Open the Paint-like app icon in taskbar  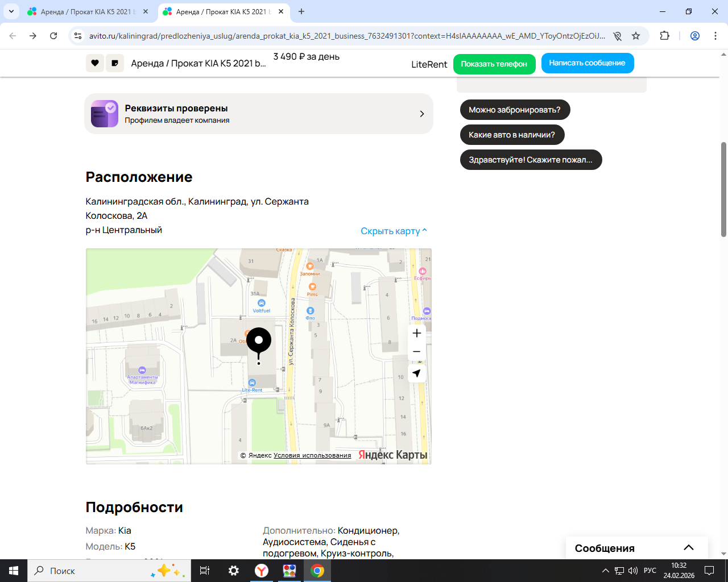[289, 571]
